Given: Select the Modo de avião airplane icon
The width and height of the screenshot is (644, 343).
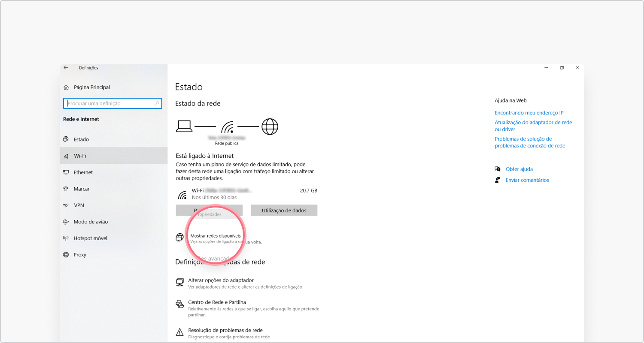Looking at the screenshot, I should click(x=66, y=222).
